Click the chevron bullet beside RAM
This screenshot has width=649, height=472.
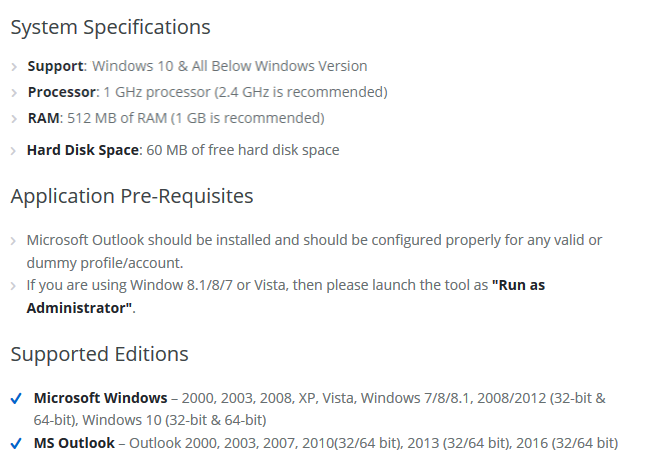[15, 119]
